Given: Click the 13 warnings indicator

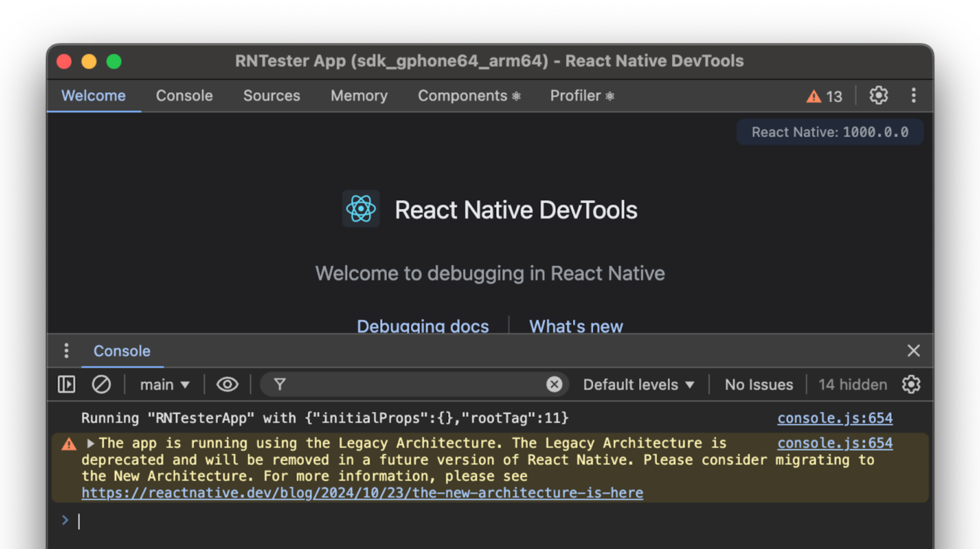Looking at the screenshot, I should click(824, 96).
